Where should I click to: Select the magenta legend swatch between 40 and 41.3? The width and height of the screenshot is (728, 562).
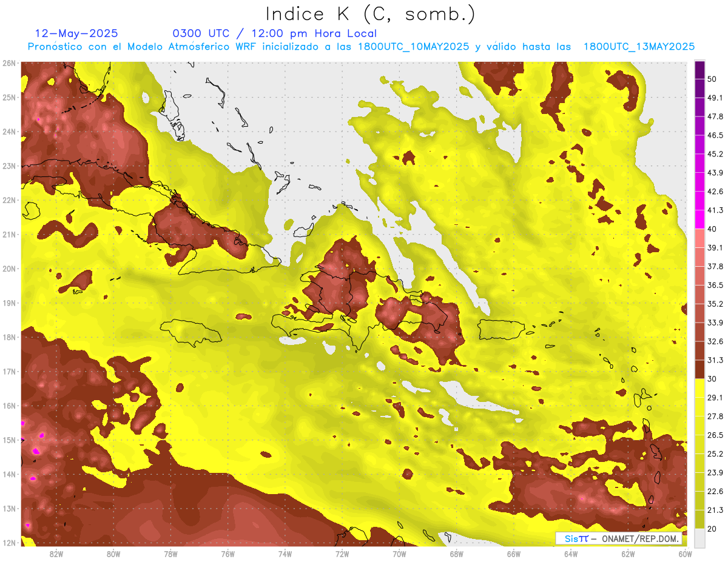click(x=699, y=219)
